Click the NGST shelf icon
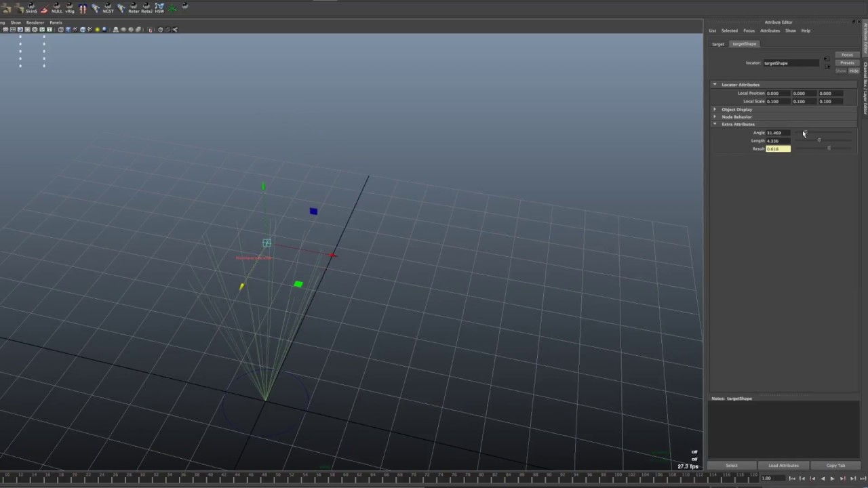 pos(108,8)
